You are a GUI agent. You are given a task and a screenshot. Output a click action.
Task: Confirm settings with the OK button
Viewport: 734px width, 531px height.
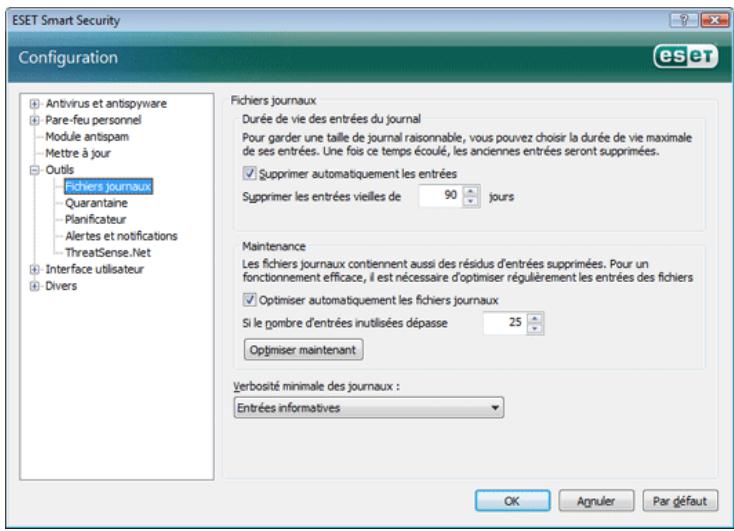(513, 501)
